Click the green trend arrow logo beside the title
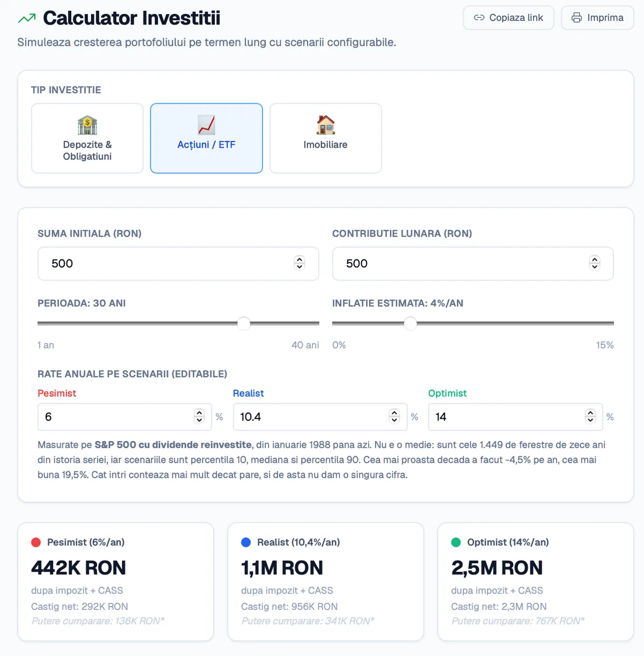Image resolution: width=644 pixels, height=656 pixels. (27, 18)
